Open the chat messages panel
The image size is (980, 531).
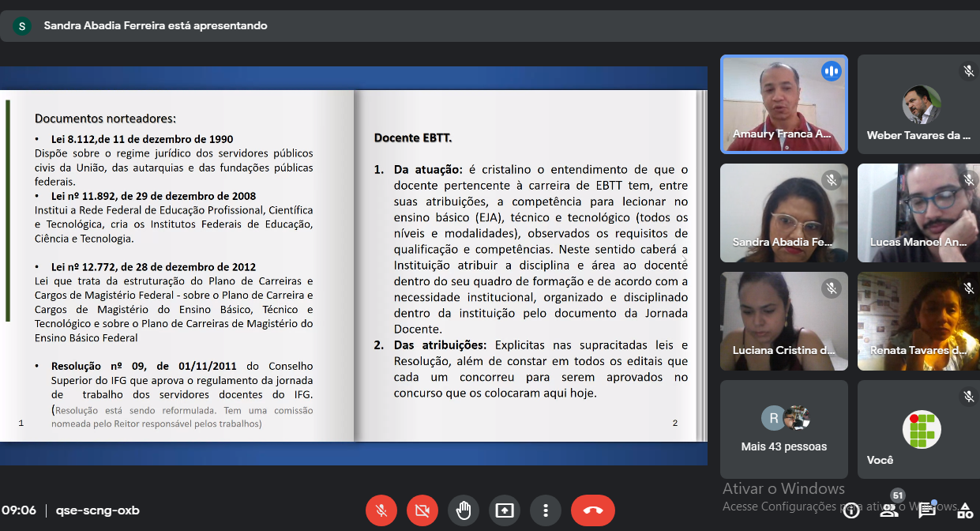click(926, 510)
